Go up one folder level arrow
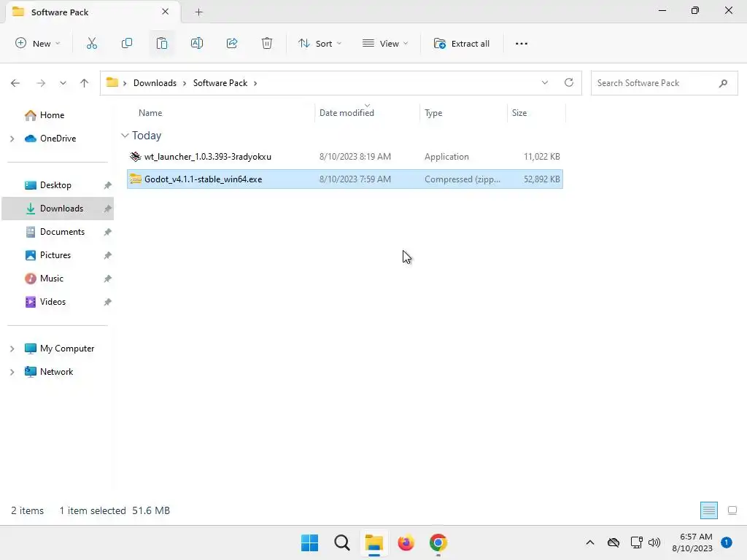 (x=85, y=83)
